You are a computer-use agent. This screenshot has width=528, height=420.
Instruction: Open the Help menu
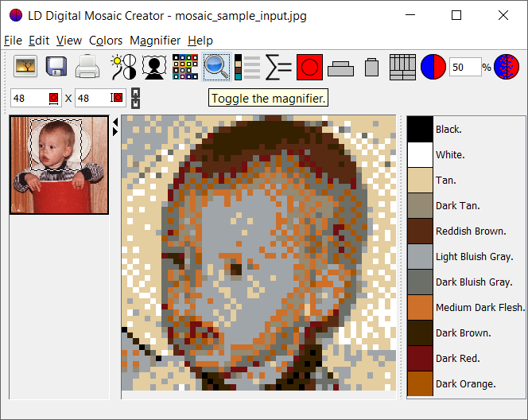tap(200, 41)
